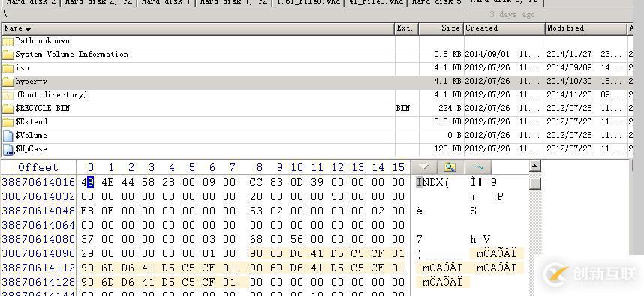Click the $Volume file icon
644x296 pixels.
[x=8, y=136]
